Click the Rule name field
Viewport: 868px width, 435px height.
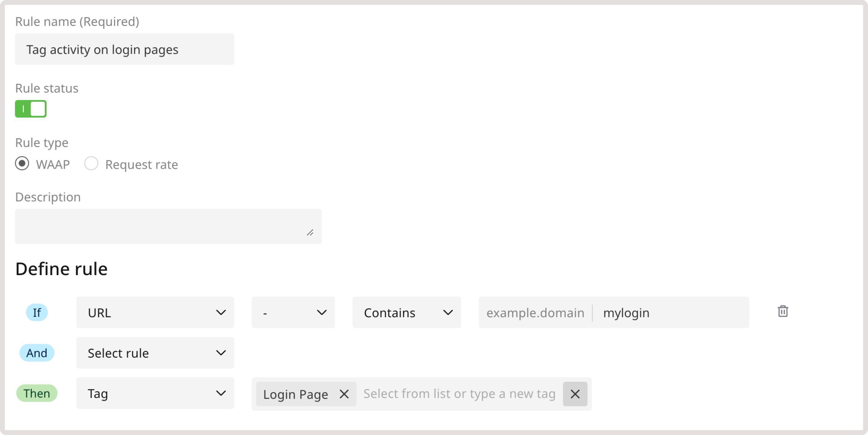124,49
